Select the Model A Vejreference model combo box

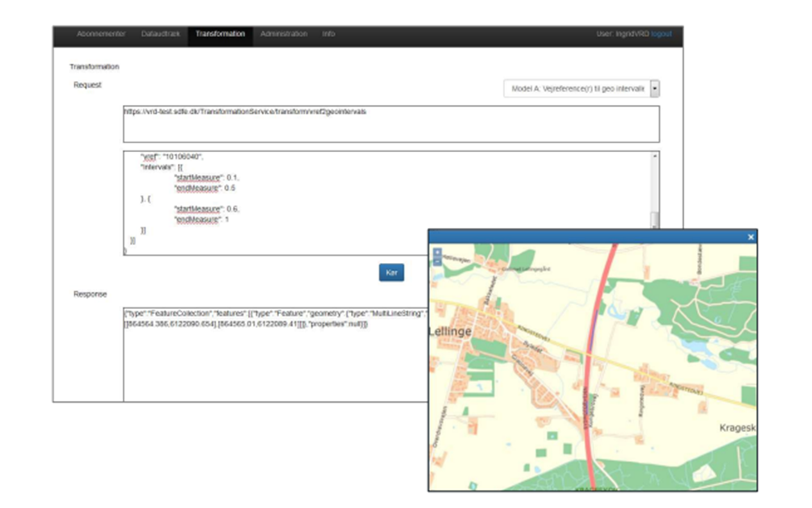tap(576, 88)
